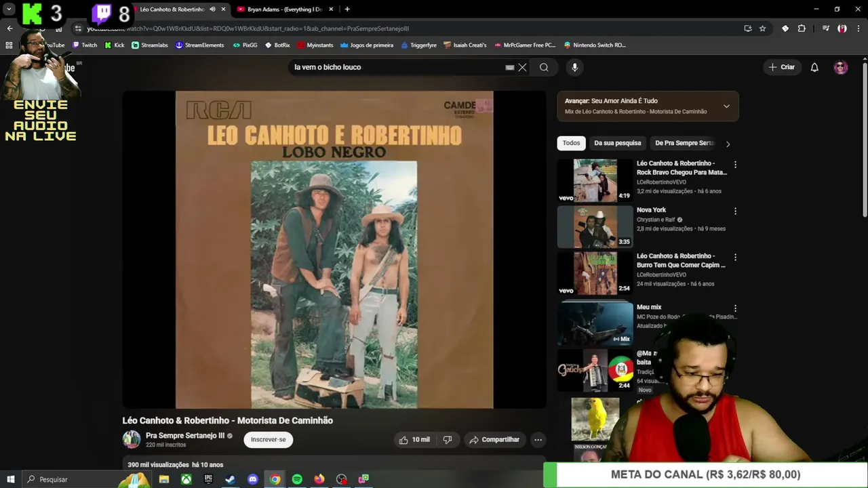Open the Chrome apps grid icon
This screenshot has width=868, height=488.
click(x=9, y=45)
